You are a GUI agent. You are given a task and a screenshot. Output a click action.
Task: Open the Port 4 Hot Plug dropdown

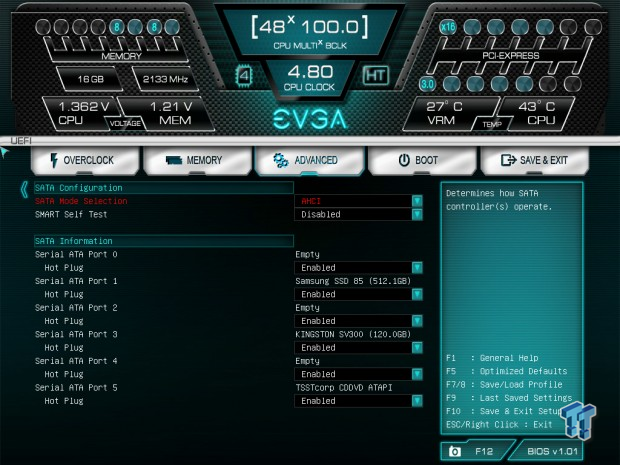[359, 374]
